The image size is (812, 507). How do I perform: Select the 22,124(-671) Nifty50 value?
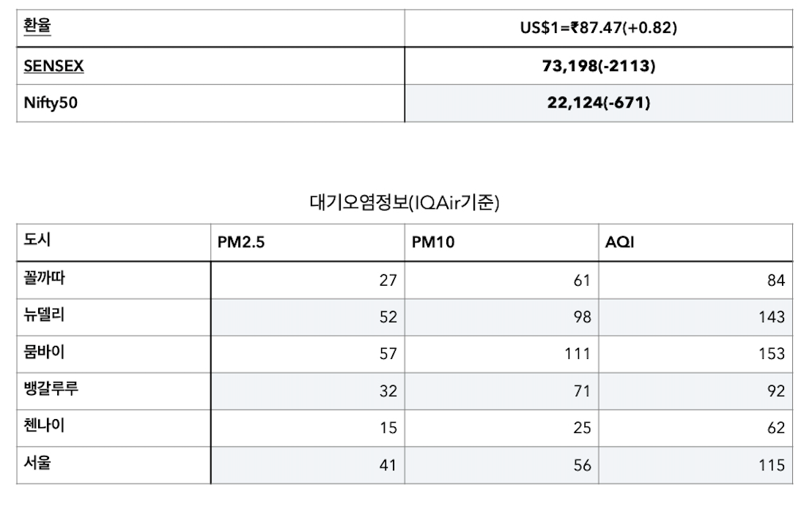(x=599, y=103)
